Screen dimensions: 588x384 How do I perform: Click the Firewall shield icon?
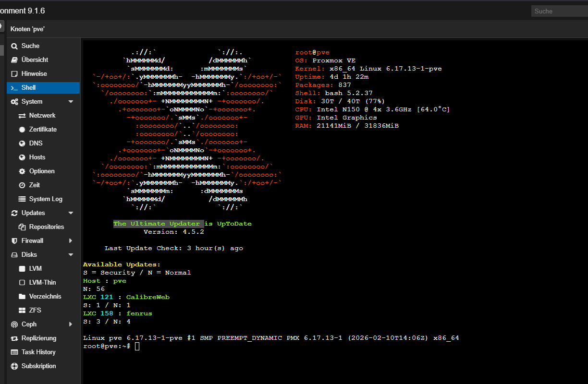click(x=14, y=241)
